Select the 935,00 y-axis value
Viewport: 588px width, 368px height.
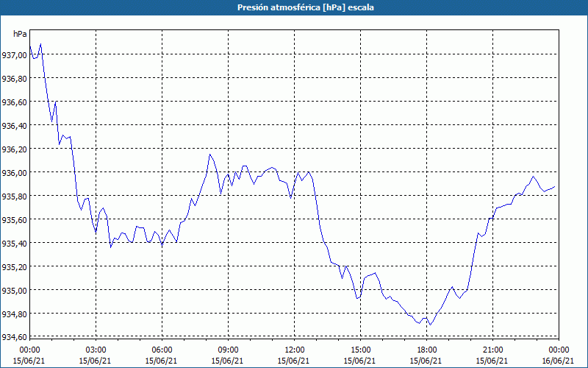coord(14,291)
